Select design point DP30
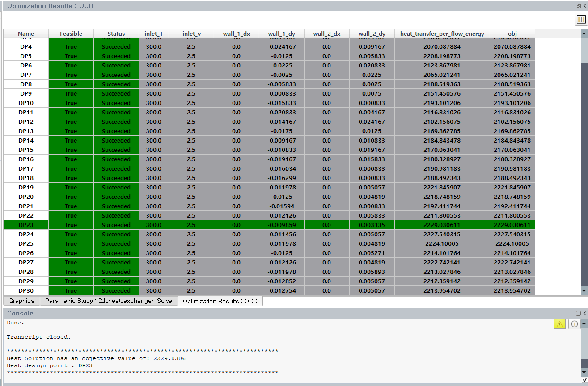 [26, 290]
